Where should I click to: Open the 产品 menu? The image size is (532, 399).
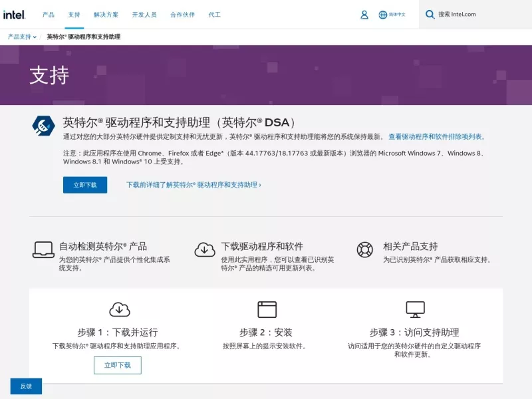[48, 15]
